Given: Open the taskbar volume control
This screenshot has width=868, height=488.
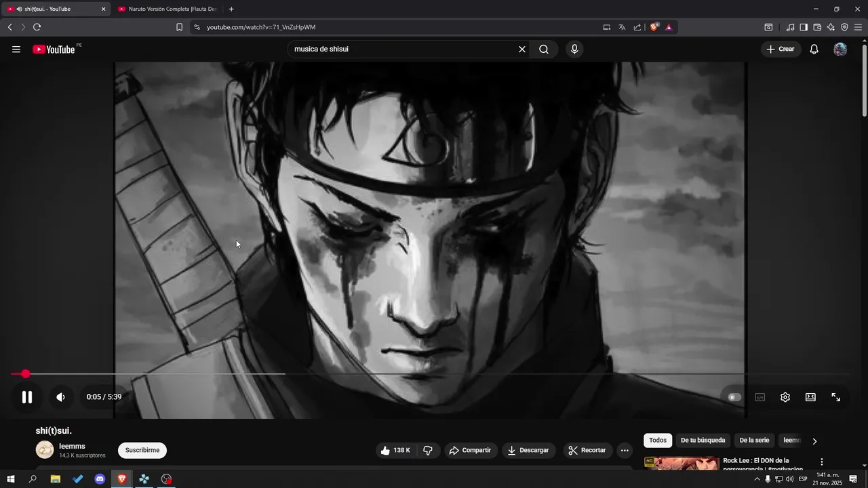Looking at the screenshot, I should (790, 479).
